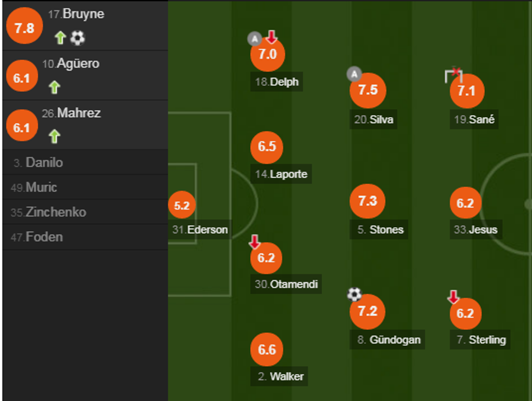The width and height of the screenshot is (532, 401).
Task: Click the red arrow above Otamendi
Action: [255, 242]
